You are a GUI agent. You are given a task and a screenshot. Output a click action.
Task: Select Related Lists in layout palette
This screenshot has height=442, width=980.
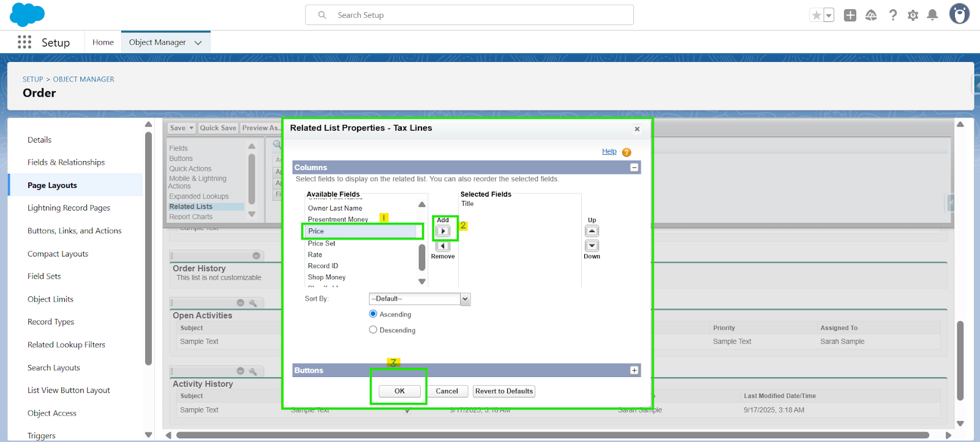click(x=206, y=207)
